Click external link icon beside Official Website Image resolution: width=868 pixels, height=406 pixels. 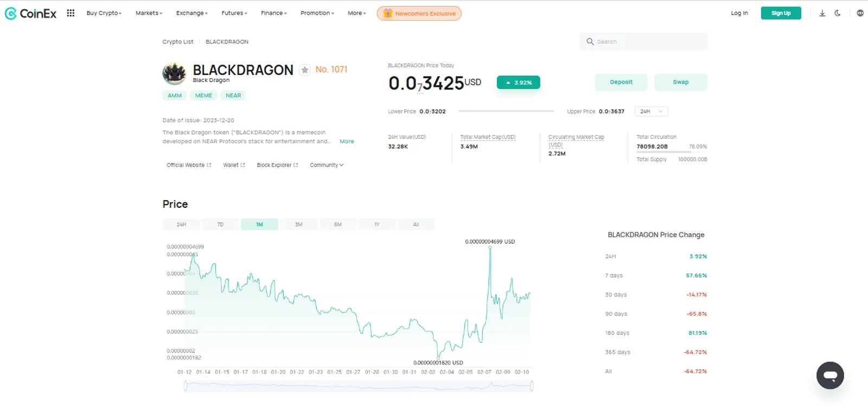209,165
